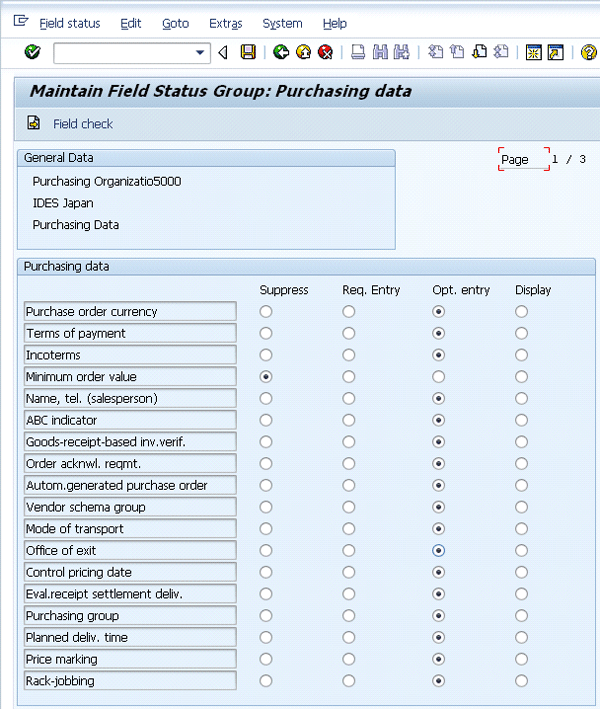This screenshot has width=600, height=709.
Task: Open the Edit menu
Action: [x=131, y=24]
